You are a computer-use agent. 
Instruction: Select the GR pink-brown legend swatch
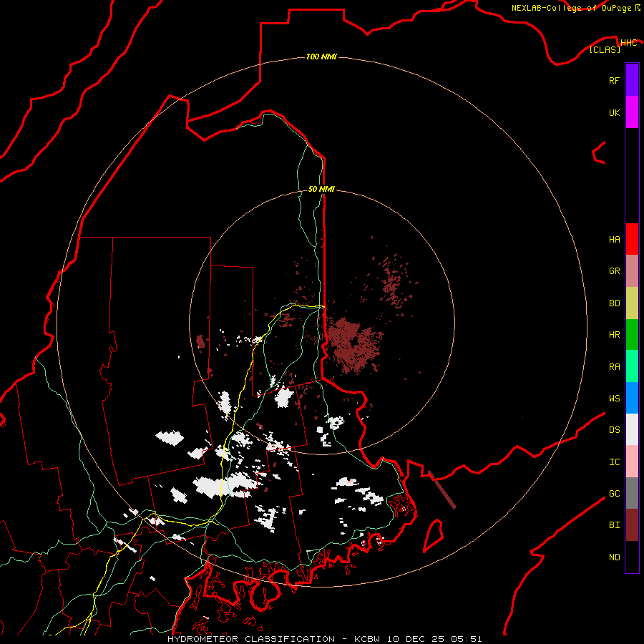point(632,271)
